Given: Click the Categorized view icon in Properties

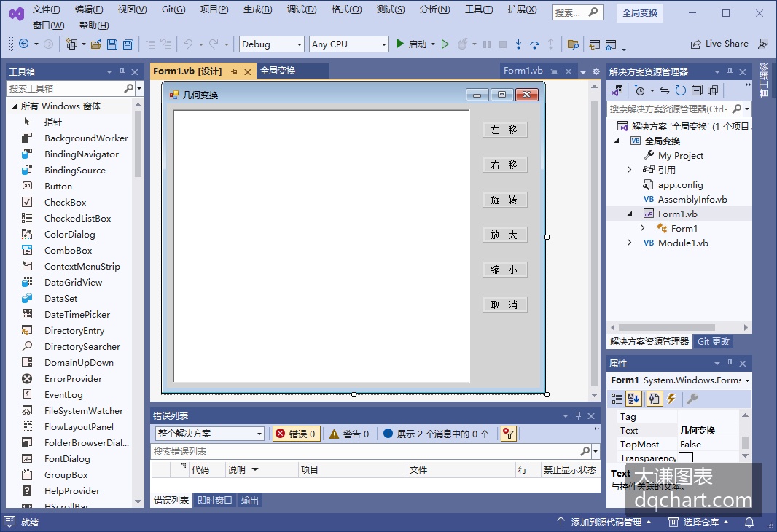Looking at the screenshot, I should tap(617, 398).
